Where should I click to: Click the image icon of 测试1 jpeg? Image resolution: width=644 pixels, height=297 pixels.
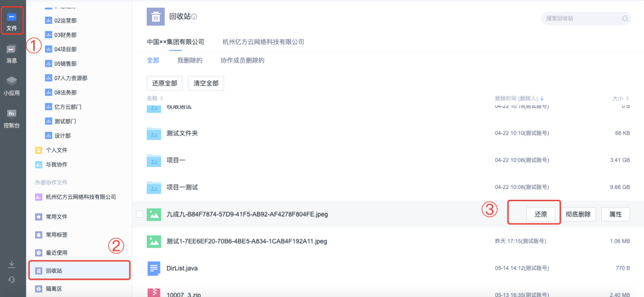(154, 241)
